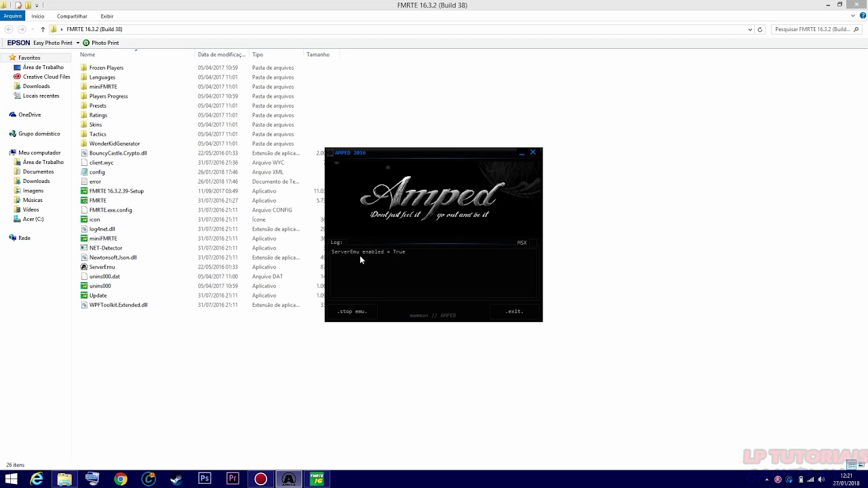Select the Presets folder
The height and width of the screenshot is (488, 868).
pyautogui.click(x=97, y=106)
